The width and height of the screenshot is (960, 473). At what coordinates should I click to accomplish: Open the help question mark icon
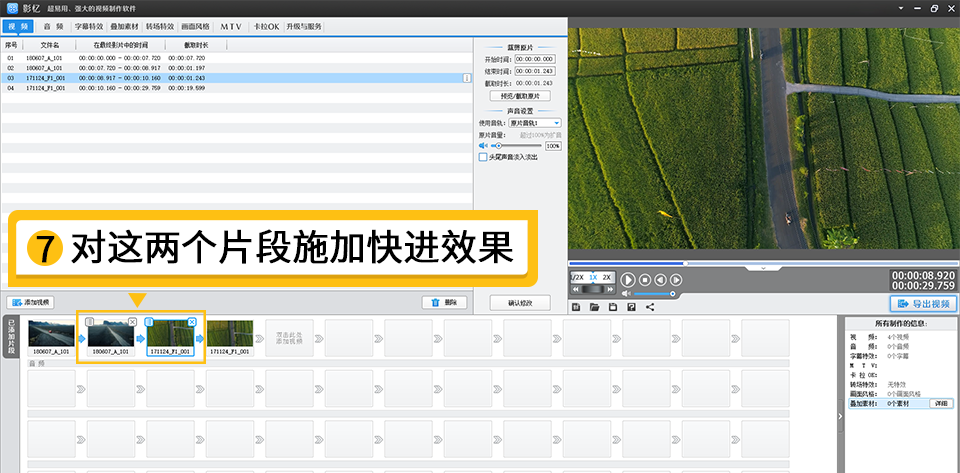pos(631,307)
